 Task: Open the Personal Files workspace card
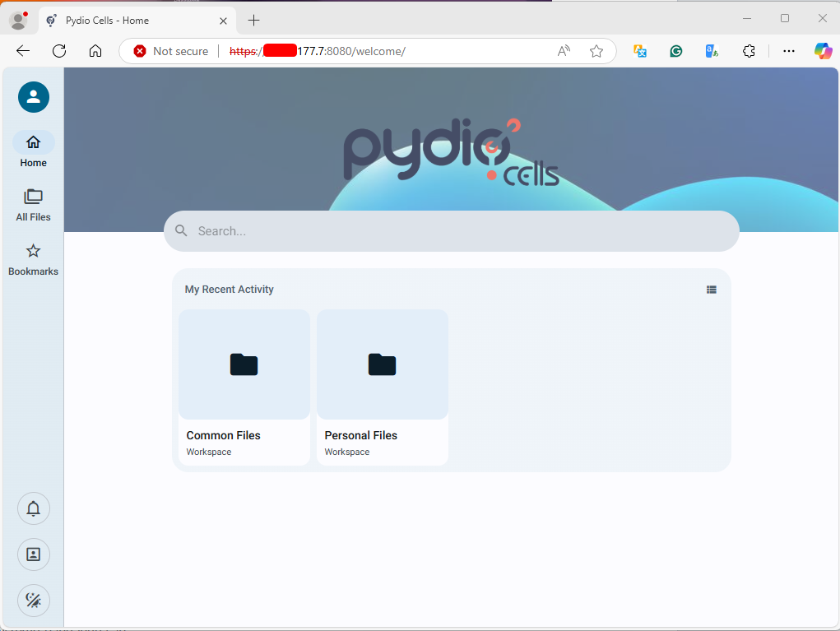383,387
